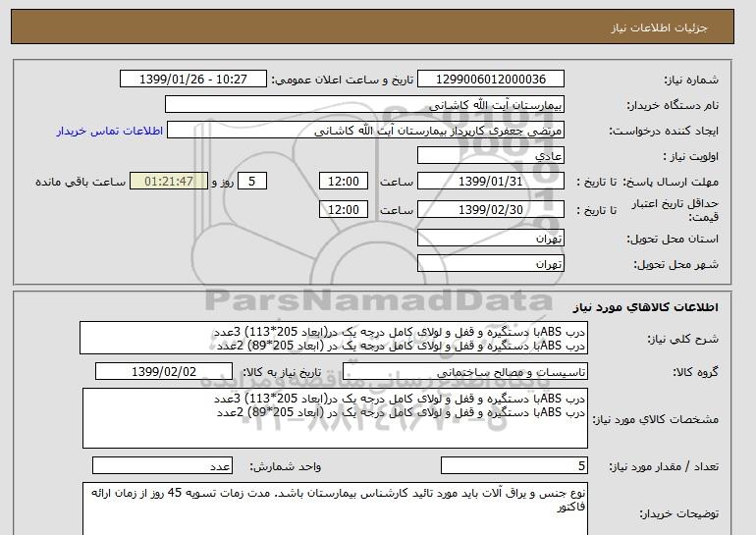The image size is (756, 535).
Task: Click label ایجاد کننده درخواست
Action: pos(664,131)
